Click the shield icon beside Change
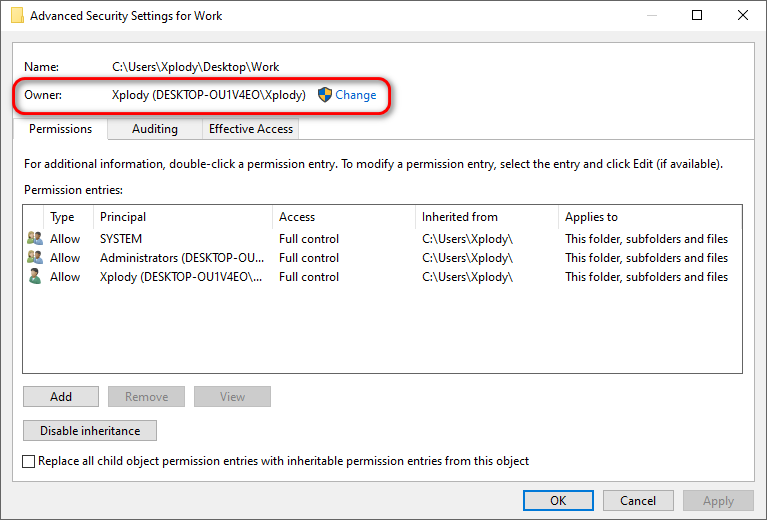This screenshot has width=767, height=520. [325, 95]
